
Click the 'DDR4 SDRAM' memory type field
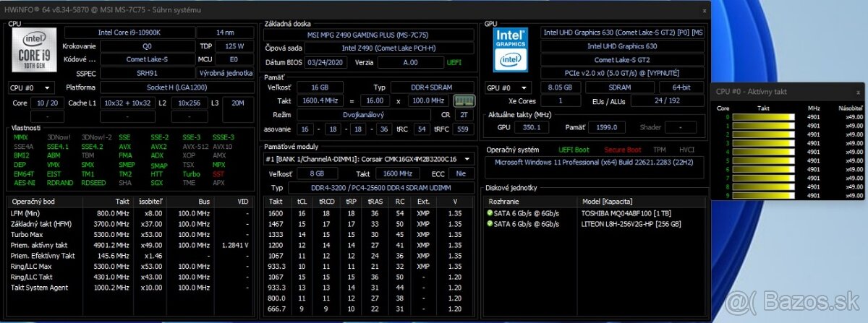pyautogui.click(x=433, y=87)
